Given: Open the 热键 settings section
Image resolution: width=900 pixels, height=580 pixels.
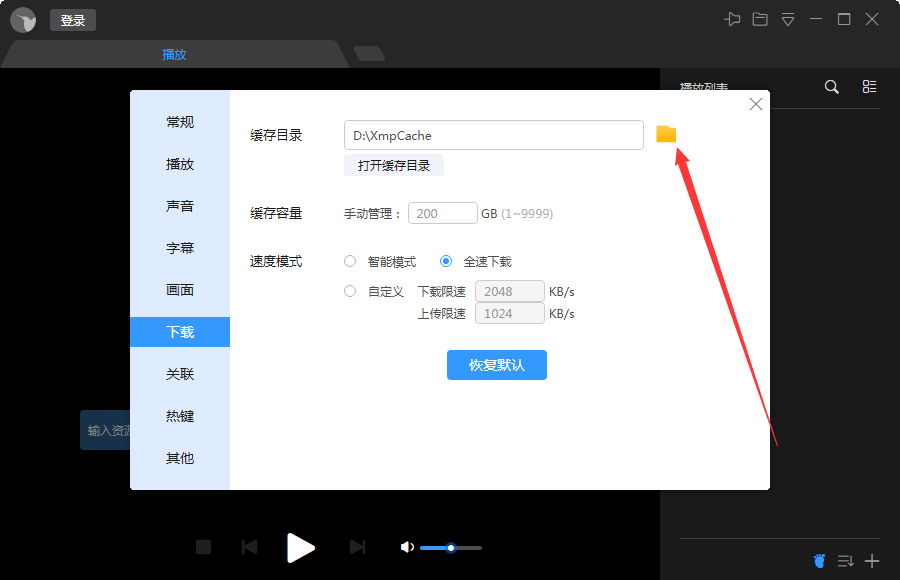Looking at the screenshot, I should pos(179,416).
